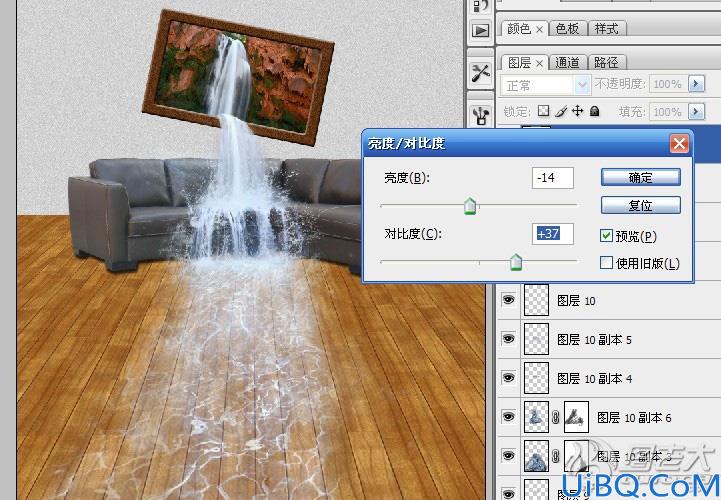Click the lock all padlock icon
The image size is (721, 500).
point(595,111)
